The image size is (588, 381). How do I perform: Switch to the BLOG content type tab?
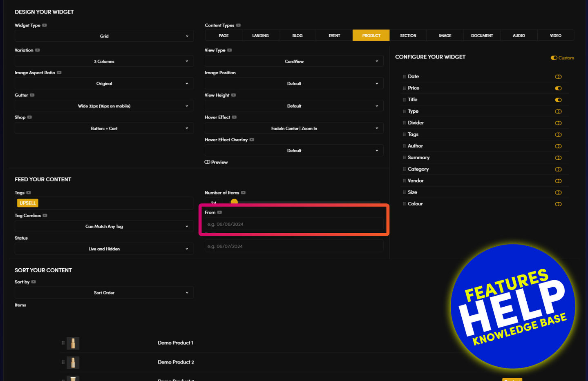pos(297,36)
